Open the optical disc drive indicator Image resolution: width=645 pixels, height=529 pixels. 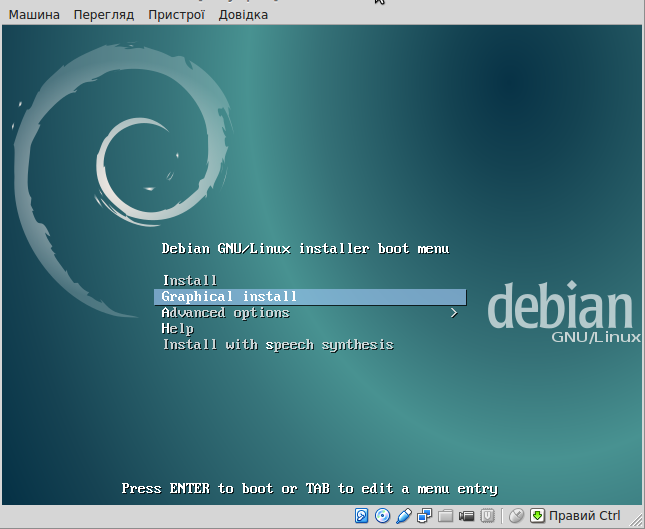383,516
